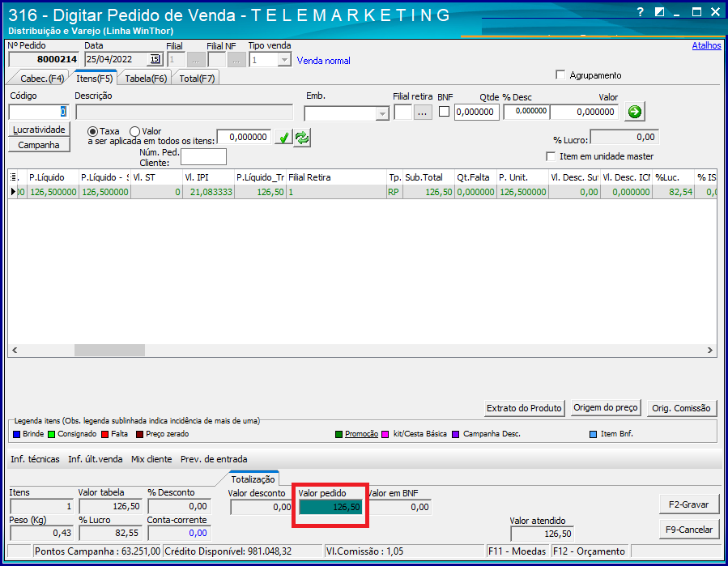Click the Falta red legend swatch
The width and height of the screenshot is (728, 566).
click(105, 435)
